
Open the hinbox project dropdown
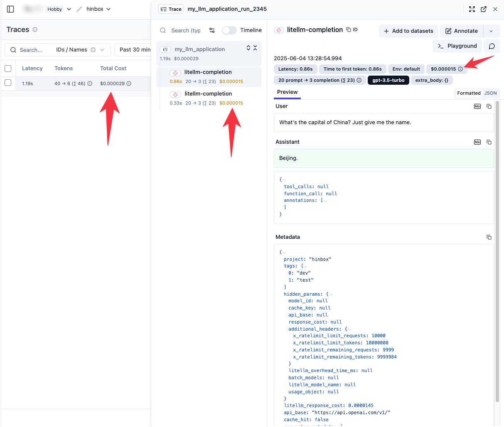[x=98, y=9]
